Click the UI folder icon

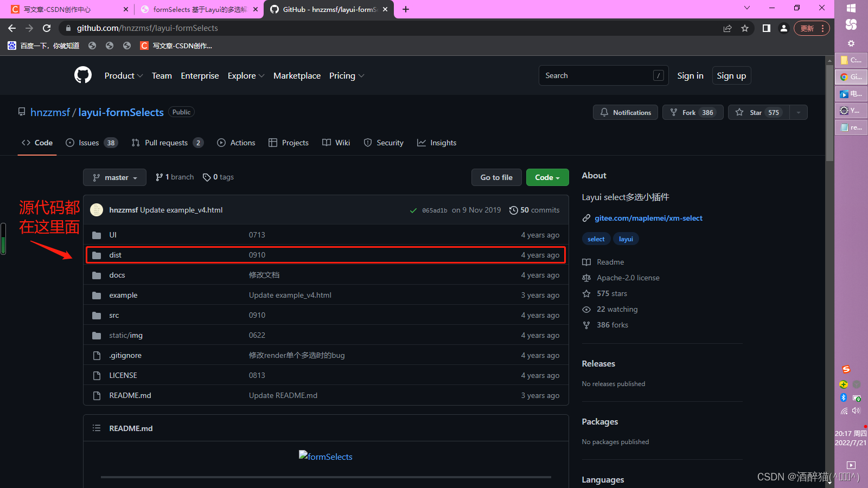click(x=97, y=235)
